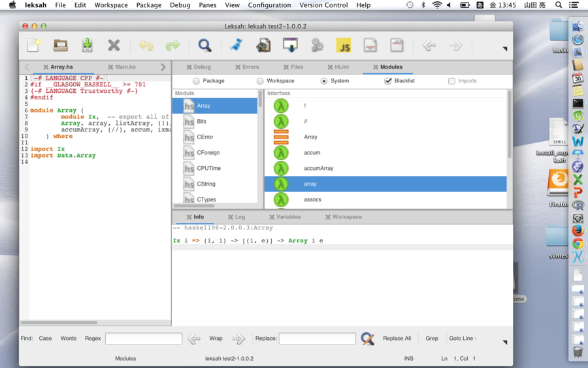Show previous editor tabs with left chevron
Viewport: 588px width, 368px height.
pos(27,67)
